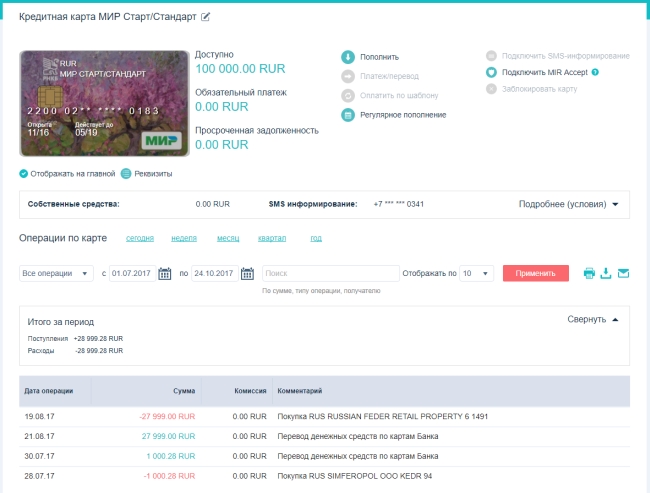Click Реквизиты link text
The image size is (650, 493).
tap(153, 174)
